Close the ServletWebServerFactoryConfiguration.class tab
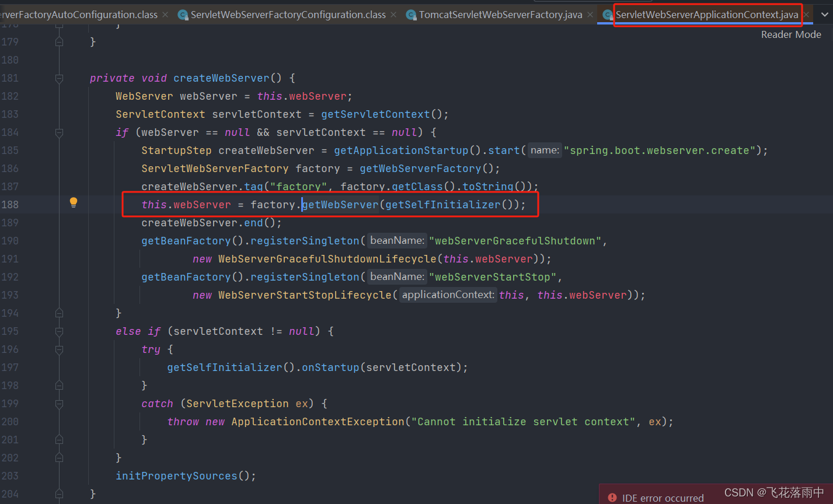Viewport: 833px width, 504px height. pos(393,15)
